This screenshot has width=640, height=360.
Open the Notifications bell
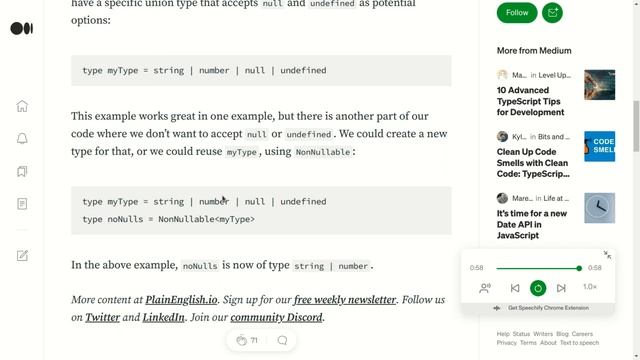(x=22, y=138)
